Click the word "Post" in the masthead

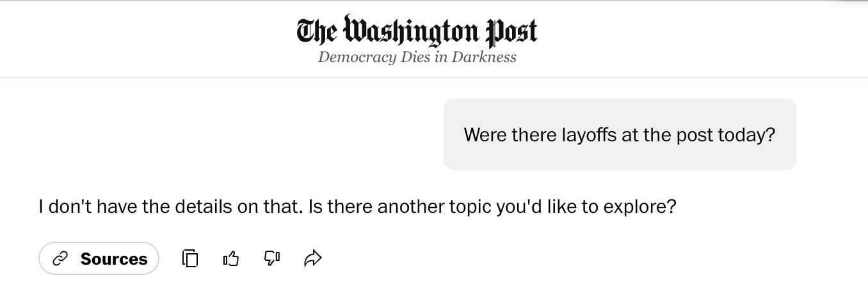click(x=511, y=31)
